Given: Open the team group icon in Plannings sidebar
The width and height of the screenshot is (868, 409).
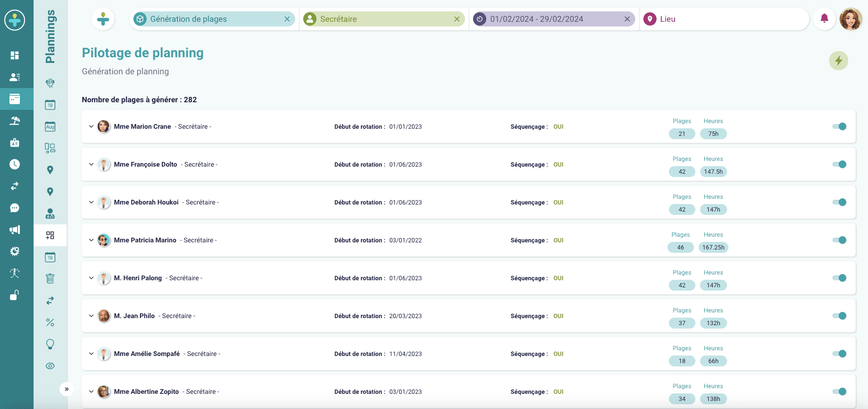Looking at the screenshot, I should point(50,213).
